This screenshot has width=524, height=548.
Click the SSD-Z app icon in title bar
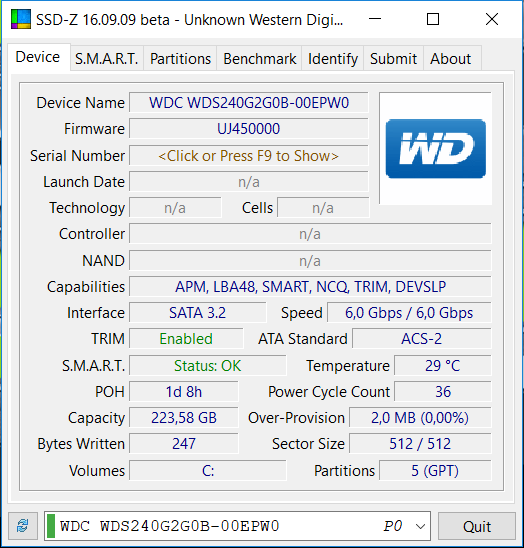click(21, 20)
